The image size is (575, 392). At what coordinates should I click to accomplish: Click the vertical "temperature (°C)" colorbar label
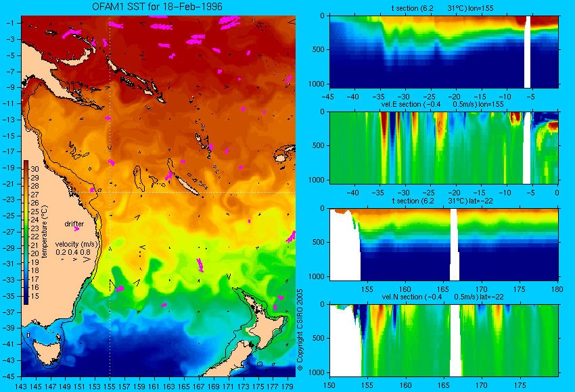click(x=45, y=232)
